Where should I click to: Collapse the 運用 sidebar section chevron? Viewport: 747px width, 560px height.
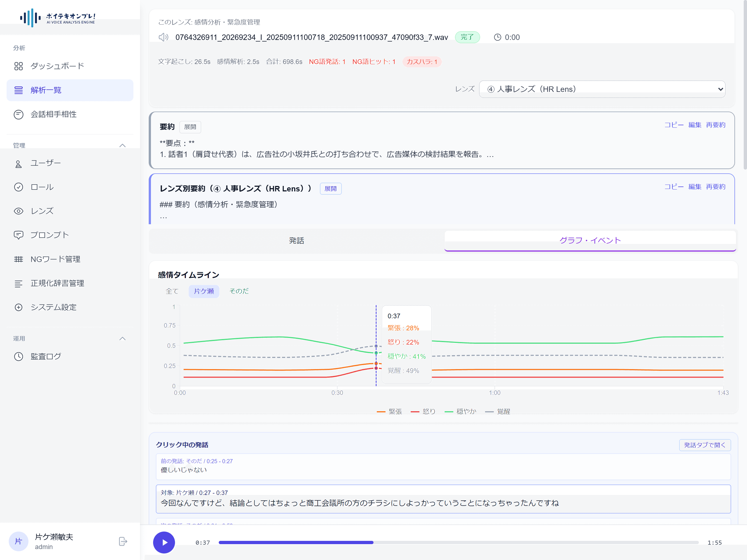pos(122,339)
